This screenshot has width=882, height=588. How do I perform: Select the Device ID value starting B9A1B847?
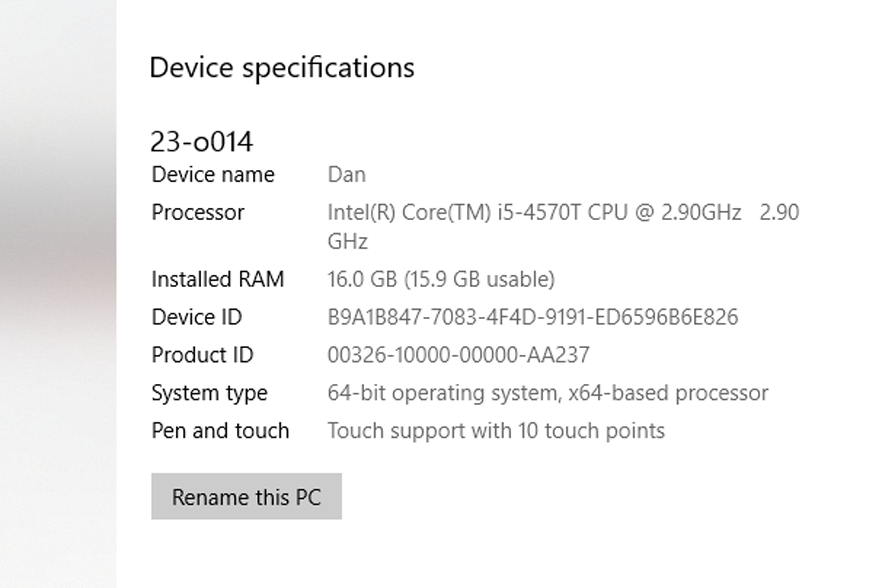pyautogui.click(x=532, y=317)
